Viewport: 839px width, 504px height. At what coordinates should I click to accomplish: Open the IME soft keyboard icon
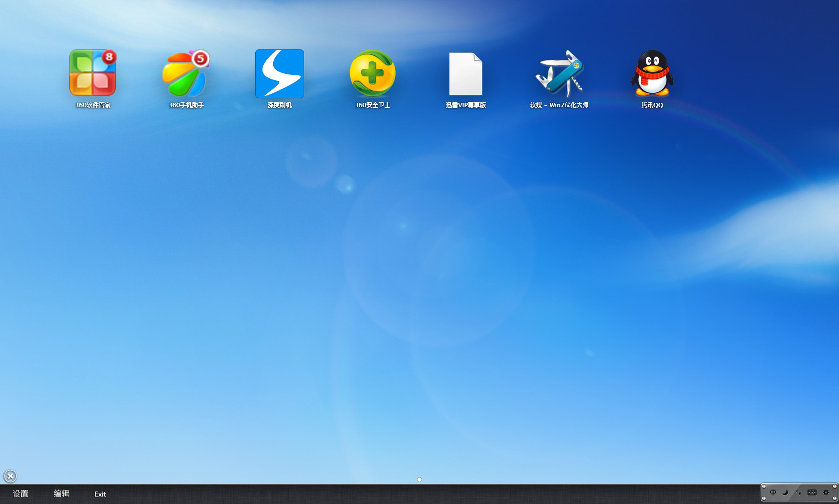point(812,493)
